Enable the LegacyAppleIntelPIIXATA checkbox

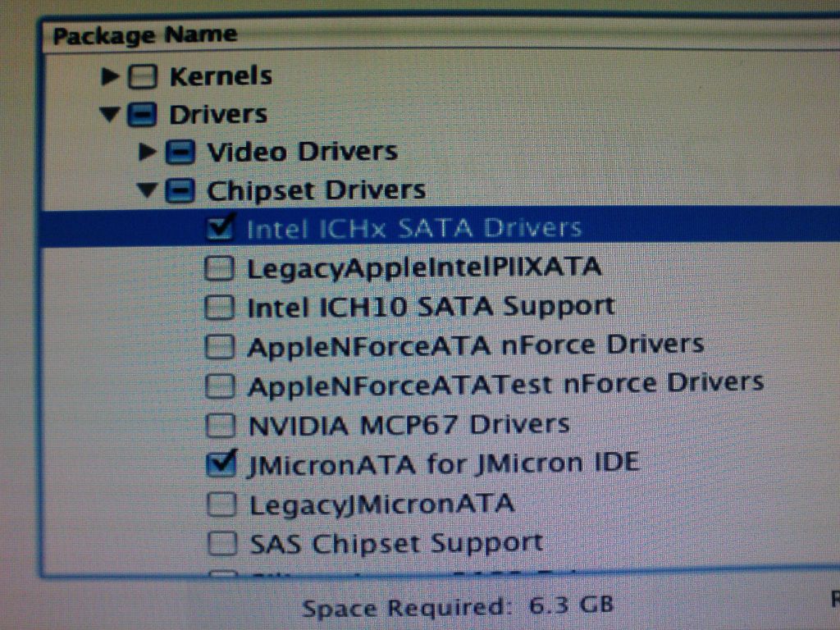coord(220,268)
